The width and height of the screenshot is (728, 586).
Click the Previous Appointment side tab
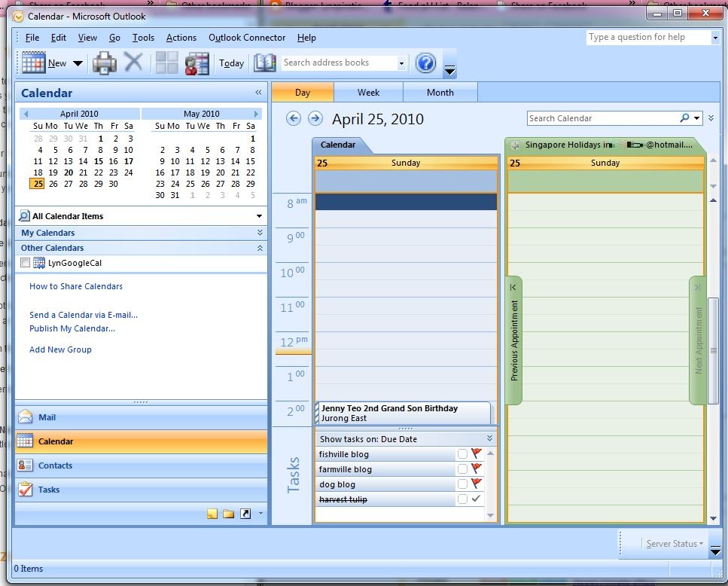(514, 340)
